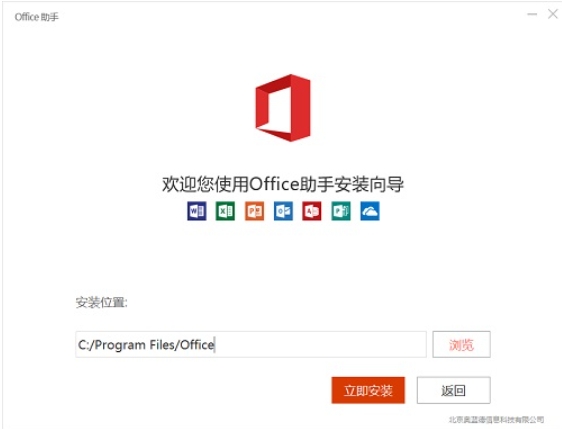The height and width of the screenshot is (429, 562).
Task: Focus the install path input field
Action: [251, 344]
